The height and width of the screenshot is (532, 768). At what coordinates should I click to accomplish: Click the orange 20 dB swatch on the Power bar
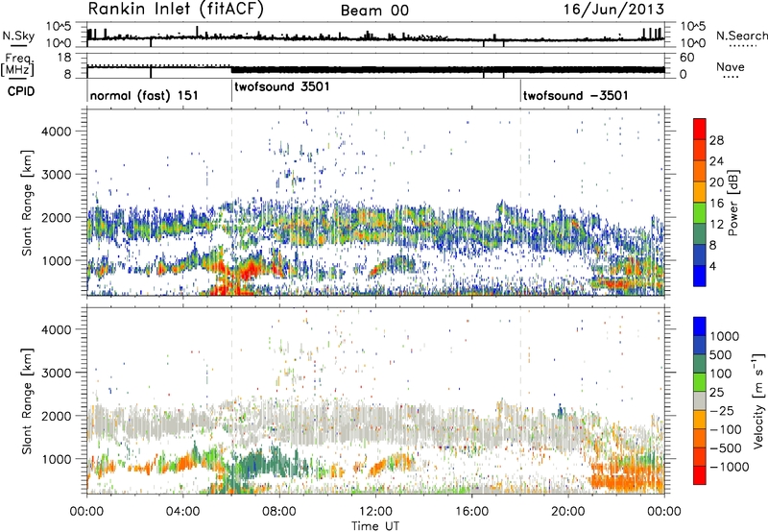coord(700,171)
